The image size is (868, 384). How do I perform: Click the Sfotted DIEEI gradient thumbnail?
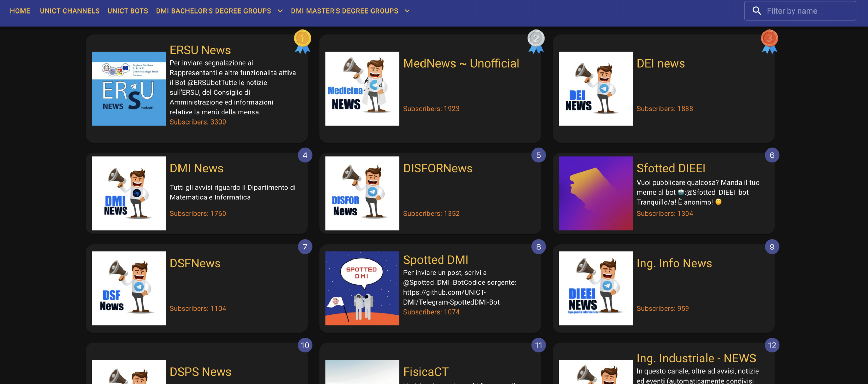click(x=595, y=194)
